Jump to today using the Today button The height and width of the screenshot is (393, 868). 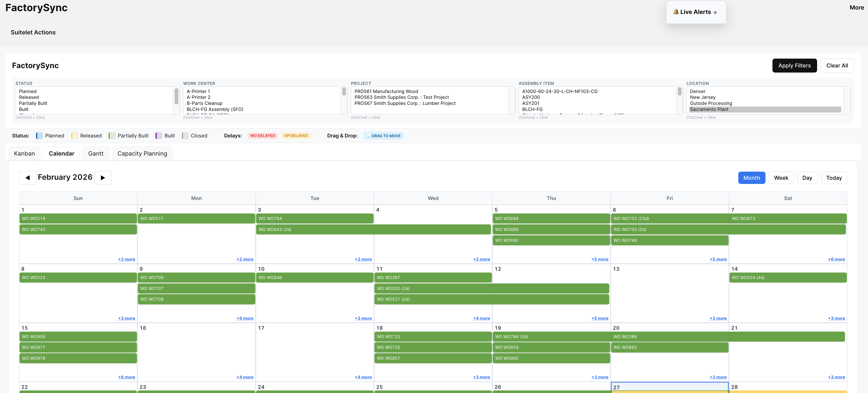[x=834, y=178]
